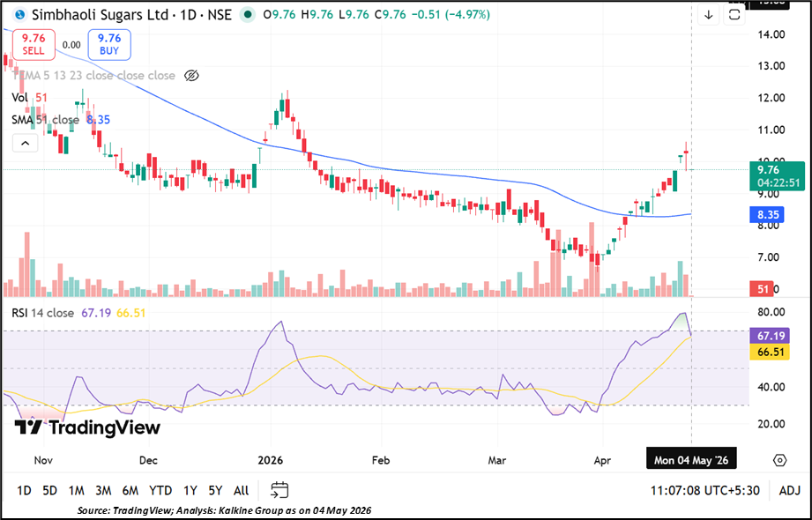
Task: Click the Simbhaoli Sugars symbol logo
Action: 20,15
